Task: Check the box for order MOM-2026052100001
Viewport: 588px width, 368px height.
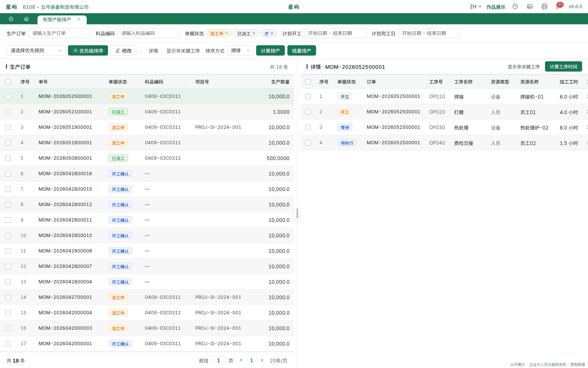Action: coord(8,112)
